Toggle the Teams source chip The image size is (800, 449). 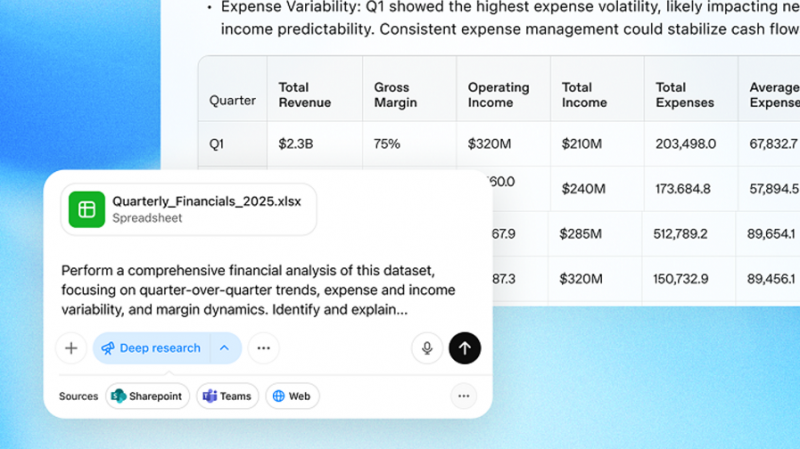coord(228,396)
